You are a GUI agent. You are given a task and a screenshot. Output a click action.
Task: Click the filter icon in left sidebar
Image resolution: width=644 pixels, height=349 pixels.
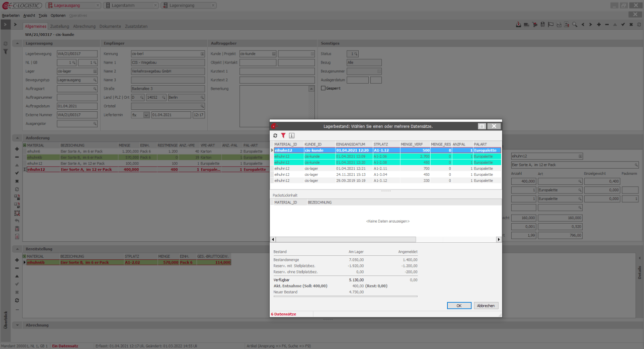click(x=6, y=51)
